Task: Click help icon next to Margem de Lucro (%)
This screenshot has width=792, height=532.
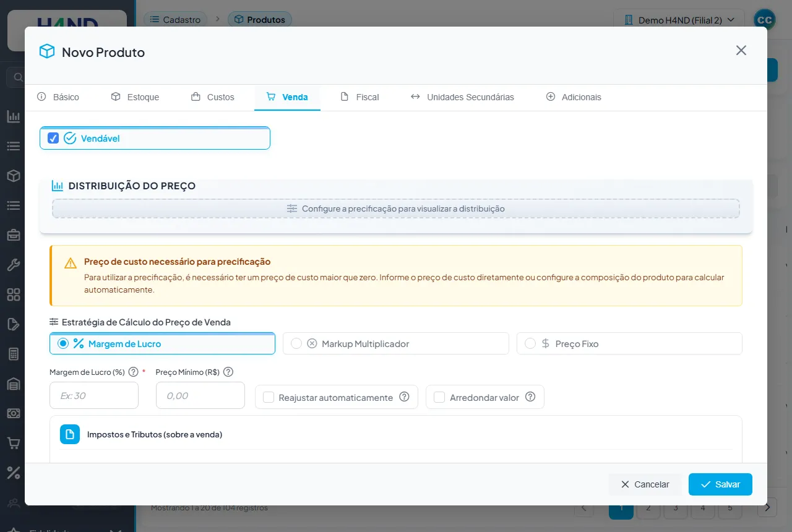Action: pyautogui.click(x=133, y=372)
